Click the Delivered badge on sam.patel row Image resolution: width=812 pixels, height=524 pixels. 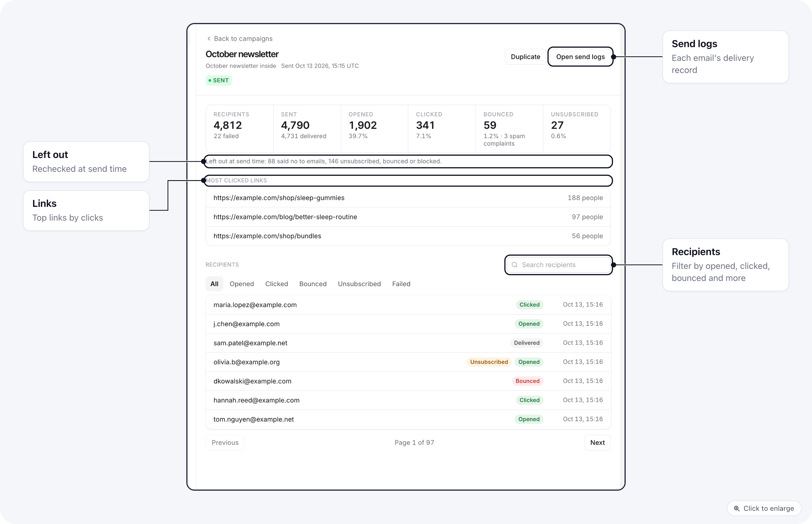527,343
